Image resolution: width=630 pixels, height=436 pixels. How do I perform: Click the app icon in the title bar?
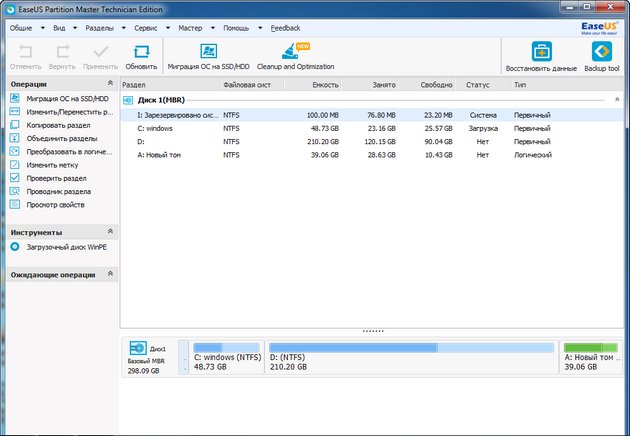10,9
